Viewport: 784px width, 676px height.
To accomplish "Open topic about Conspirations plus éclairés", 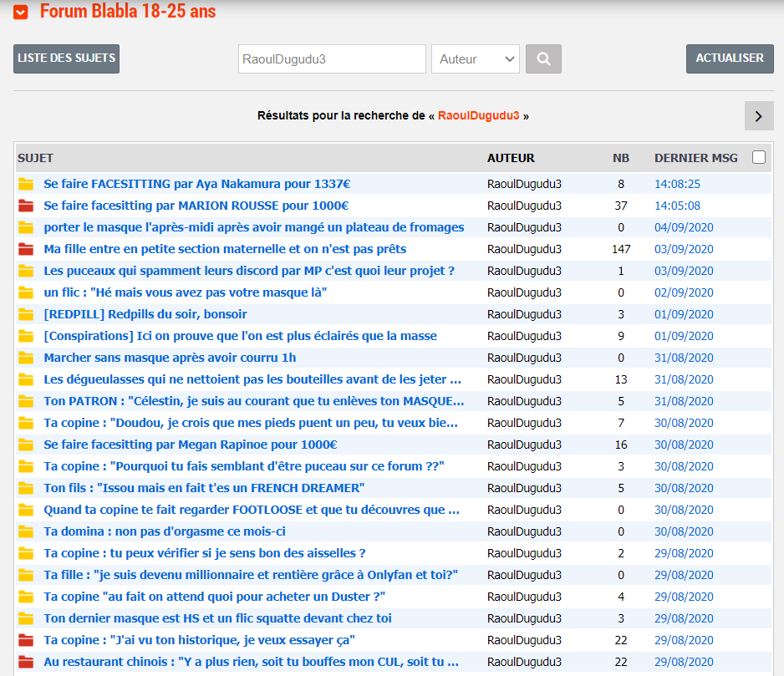I will pyautogui.click(x=240, y=336).
